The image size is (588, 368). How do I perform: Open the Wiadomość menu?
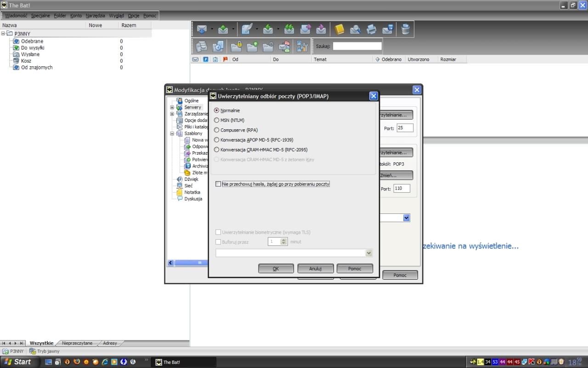16,16
